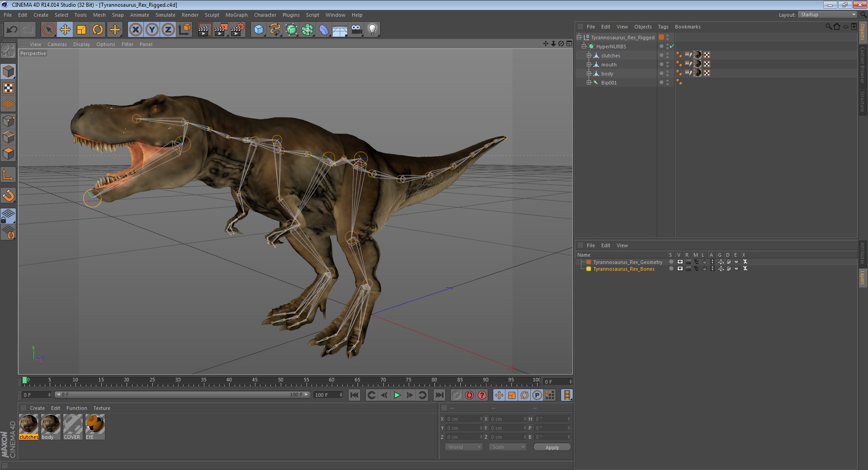Toggle the Y axis lock
Viewport: 868px width, 470px height.
(x=152, y=30)
